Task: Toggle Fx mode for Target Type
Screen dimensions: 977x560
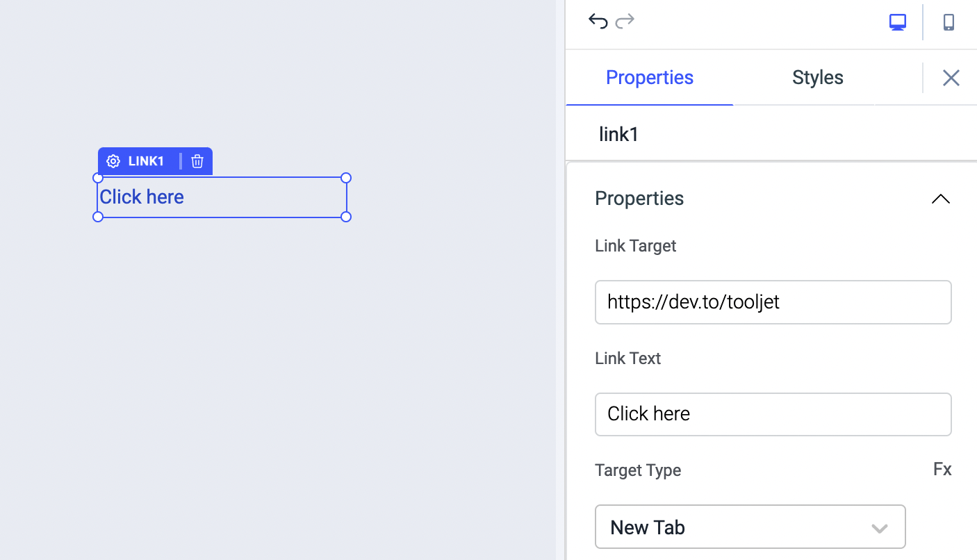Action: (942, 470)
